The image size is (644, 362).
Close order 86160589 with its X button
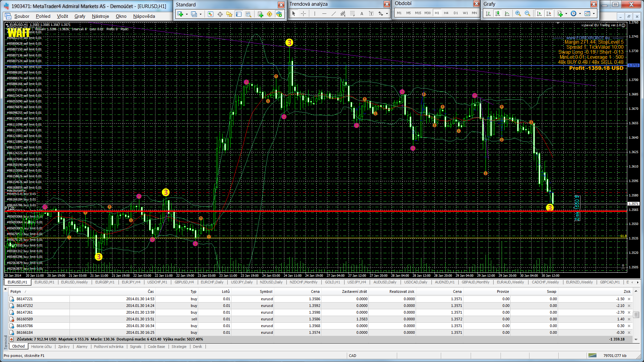[629, 319]
